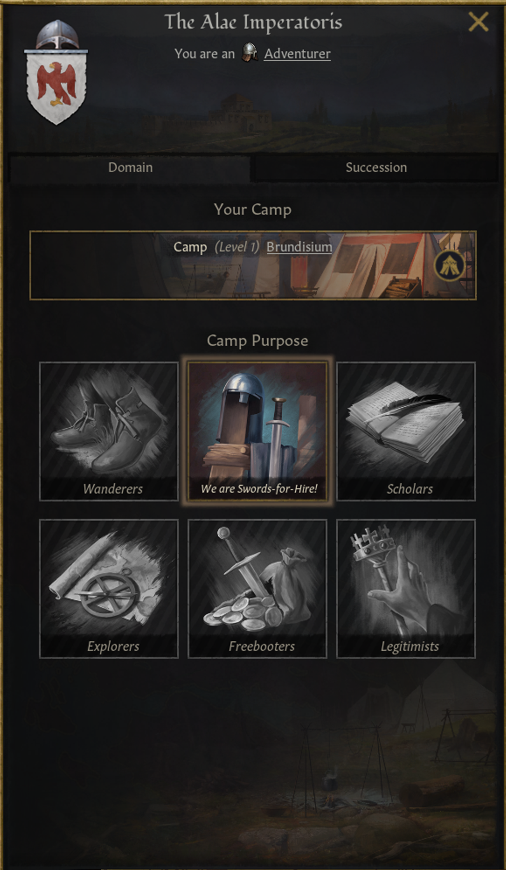This screenshot has height=870, width=506.
Task: Click the Camp Purpose section heading
Action: (257, 340)
